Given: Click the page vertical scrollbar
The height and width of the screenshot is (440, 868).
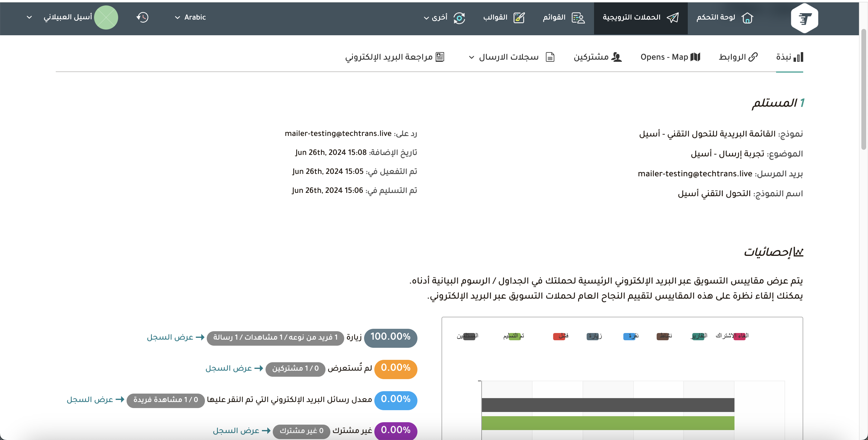Looking at the screenshot, I should [863, 89].
